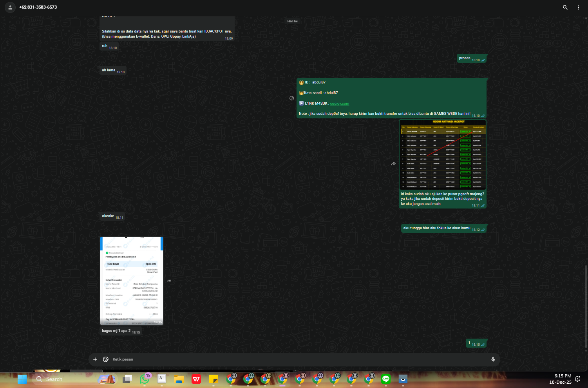The image size is (588, 388).
Task: Search within this chat
Action: 565,7
